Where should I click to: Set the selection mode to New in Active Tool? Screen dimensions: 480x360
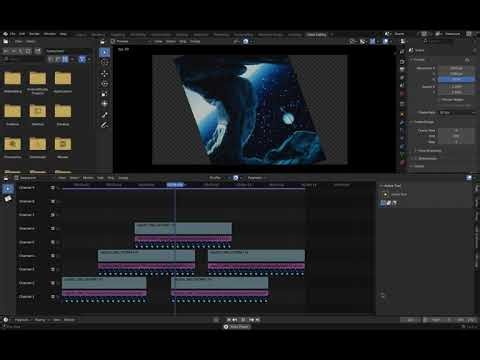pyautogui.click(x=383, y=203)
